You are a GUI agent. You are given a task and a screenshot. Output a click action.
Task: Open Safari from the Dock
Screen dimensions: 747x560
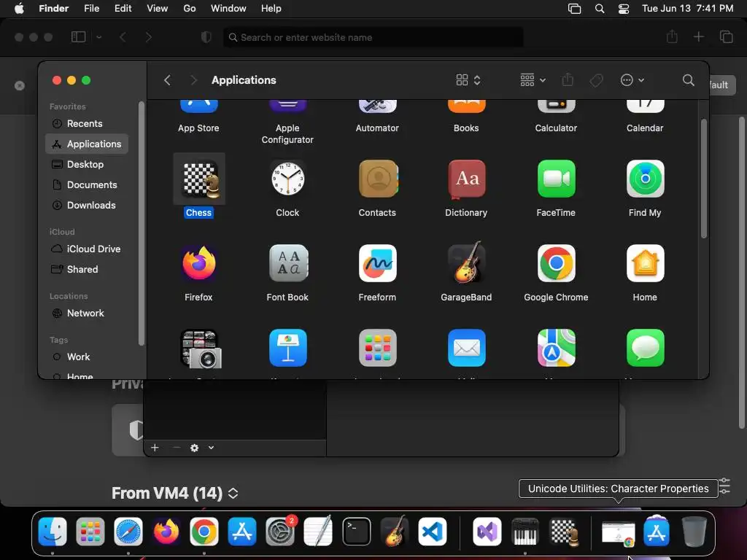[128, 532]
